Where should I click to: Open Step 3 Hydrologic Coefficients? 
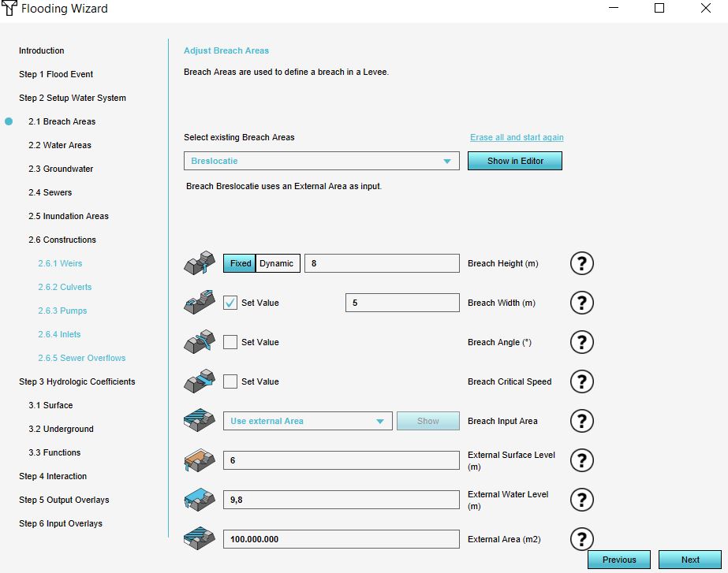[x=77, y=381]
